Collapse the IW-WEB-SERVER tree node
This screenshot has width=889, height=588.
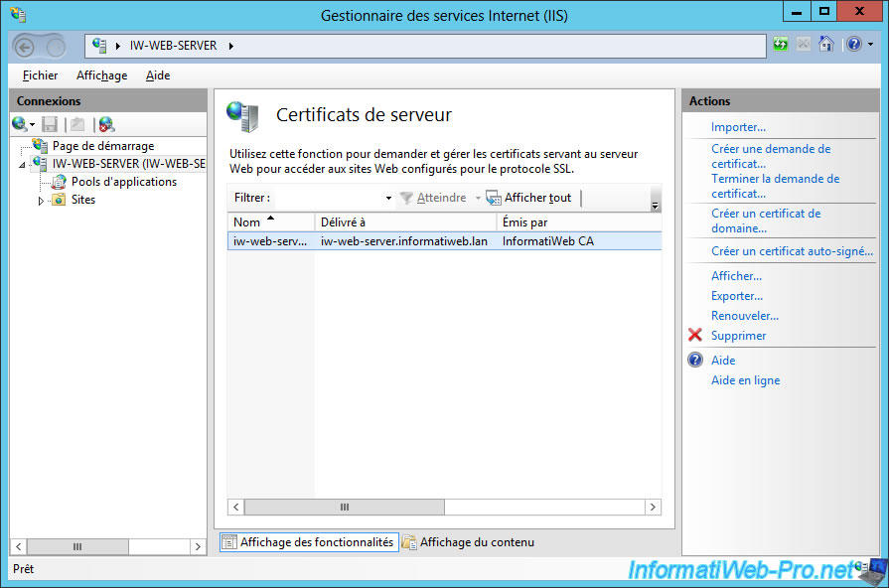[22, 165]
